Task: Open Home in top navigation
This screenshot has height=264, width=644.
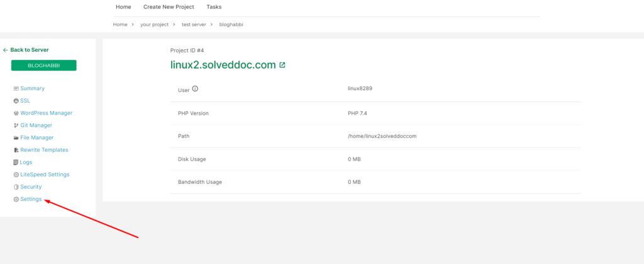Action: (124, 7)
